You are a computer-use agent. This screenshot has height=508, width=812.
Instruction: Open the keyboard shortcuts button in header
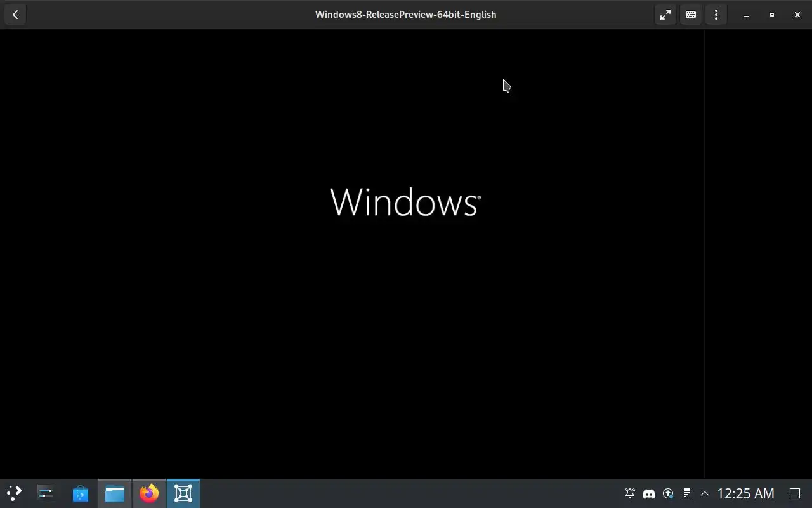(691, 15)
